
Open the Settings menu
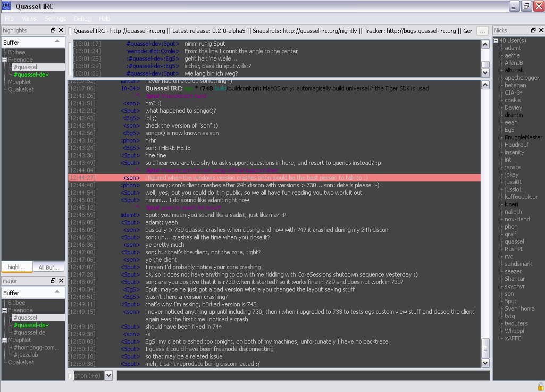tap(55, 19)
